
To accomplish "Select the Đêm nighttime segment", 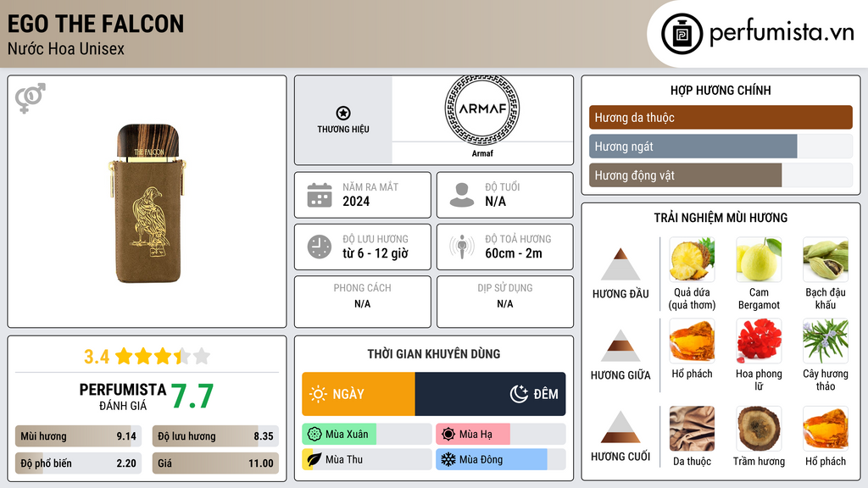I will (490, 394).
